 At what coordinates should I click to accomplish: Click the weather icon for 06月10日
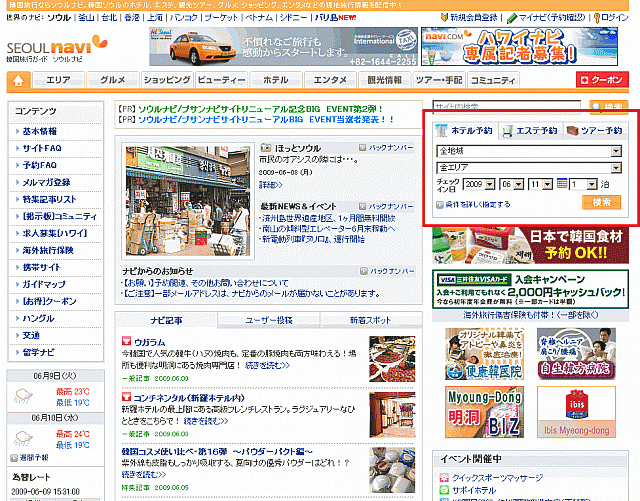coord(23,439)
